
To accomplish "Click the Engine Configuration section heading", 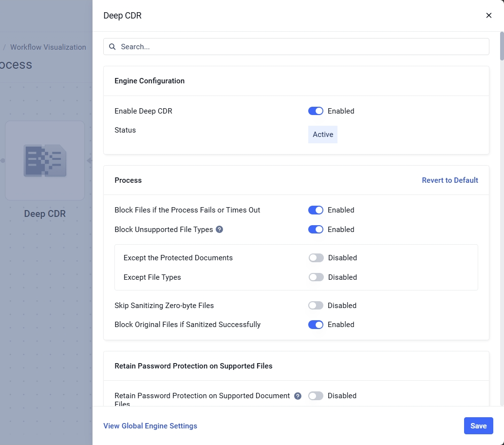I will 149,81.
